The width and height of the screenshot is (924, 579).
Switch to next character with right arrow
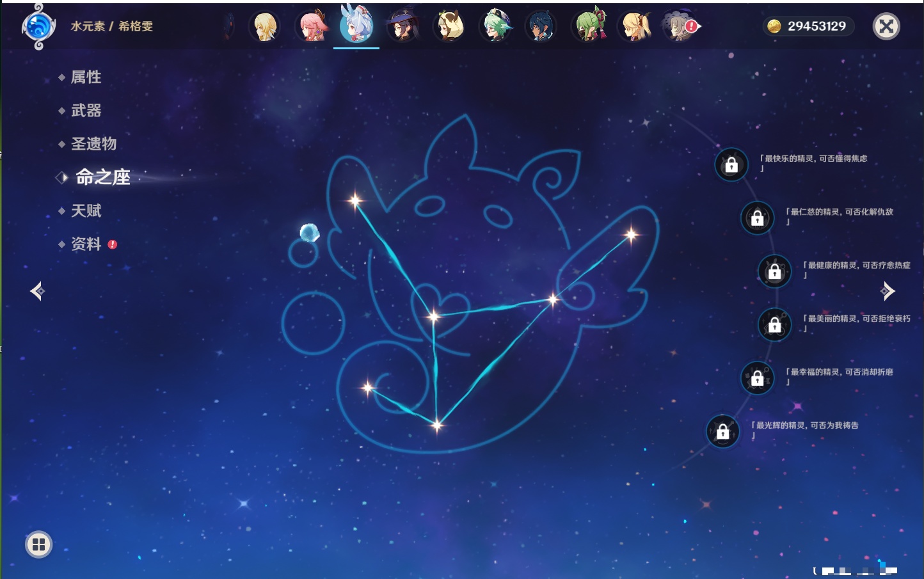tap(888, 291)
